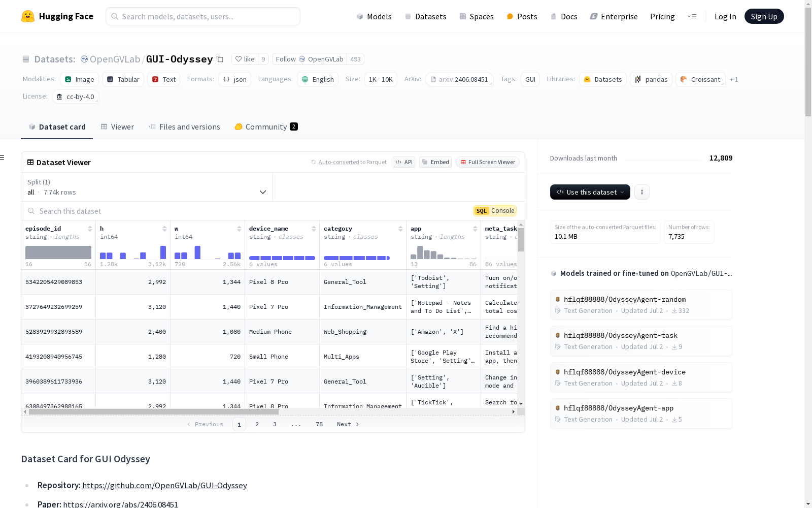Follow OpenGVLab organization
Viewport: 812px width, 508px height.
click(310, 59)
